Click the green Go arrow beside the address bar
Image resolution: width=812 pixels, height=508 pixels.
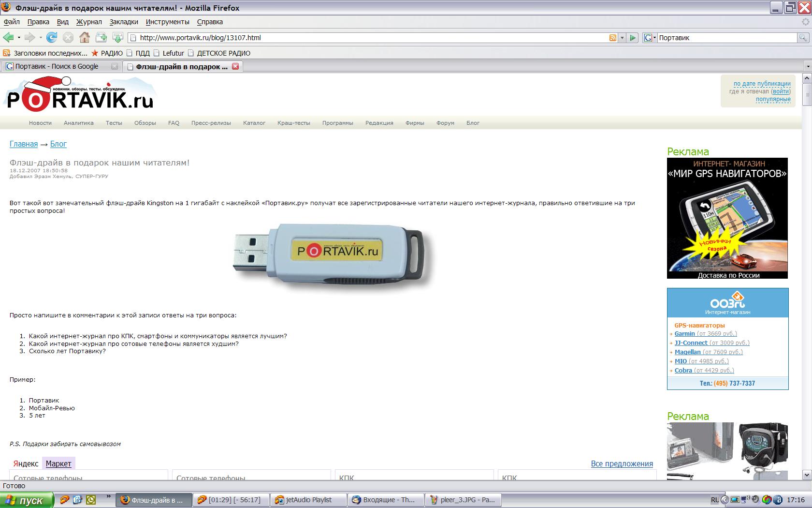[633, 38]
